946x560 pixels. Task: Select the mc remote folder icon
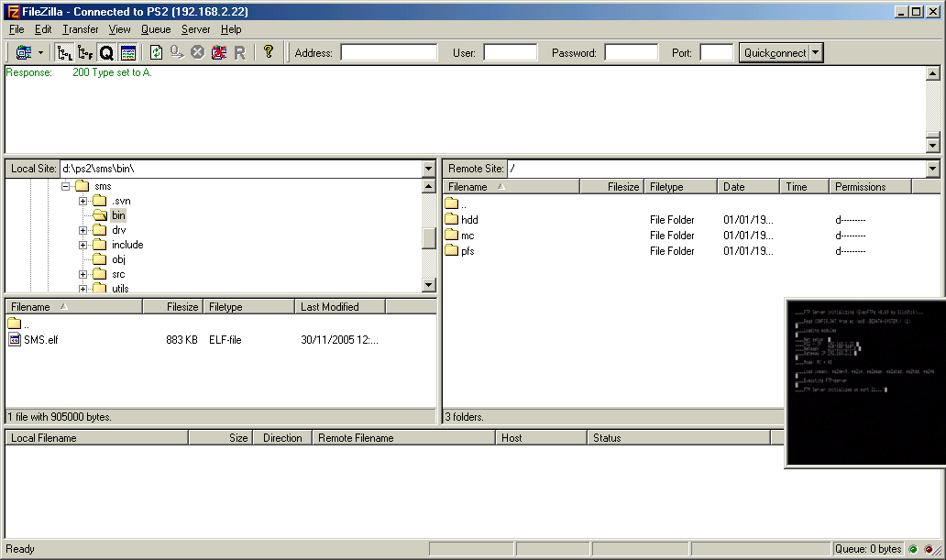coord(451,235)
